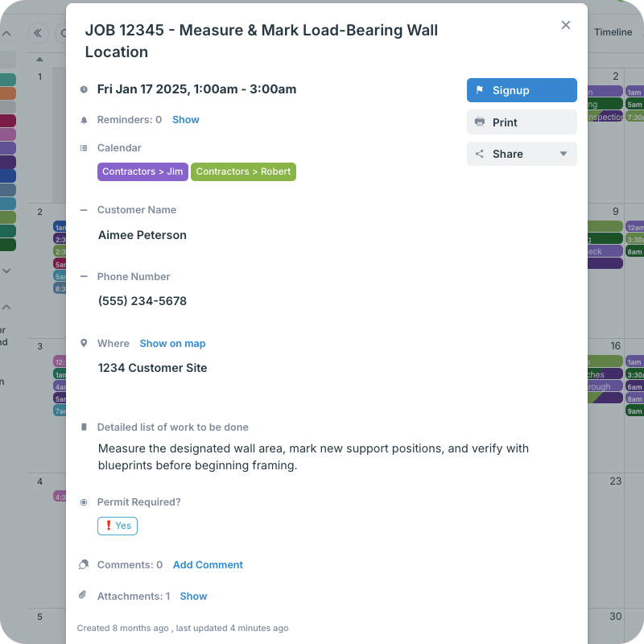Image resolution: width=644 pixels, height=644 pixels.
Task: Click the reminders bell icon
Action: click(x=84, y=120)
